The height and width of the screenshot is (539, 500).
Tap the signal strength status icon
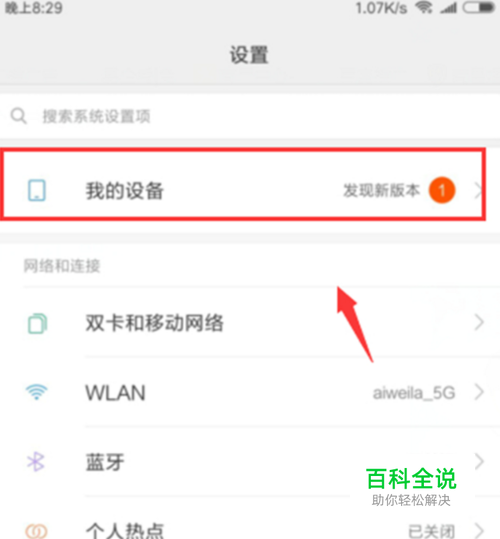pyautogui.click(x=448, y=8)
